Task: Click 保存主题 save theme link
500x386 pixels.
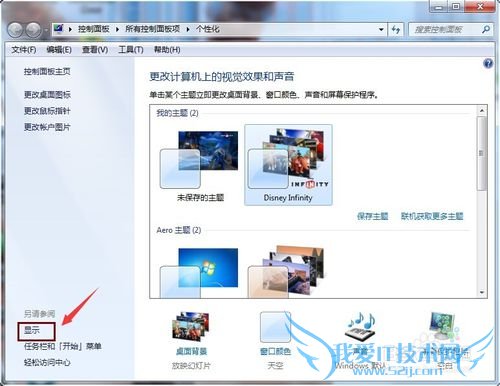Action: [372, 216]
